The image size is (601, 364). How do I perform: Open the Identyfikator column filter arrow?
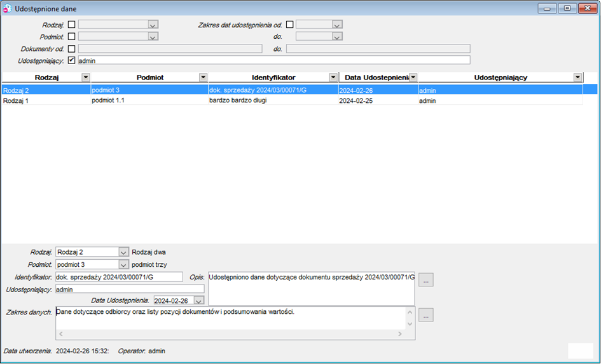pyautogui.click(x=333, y=78)
